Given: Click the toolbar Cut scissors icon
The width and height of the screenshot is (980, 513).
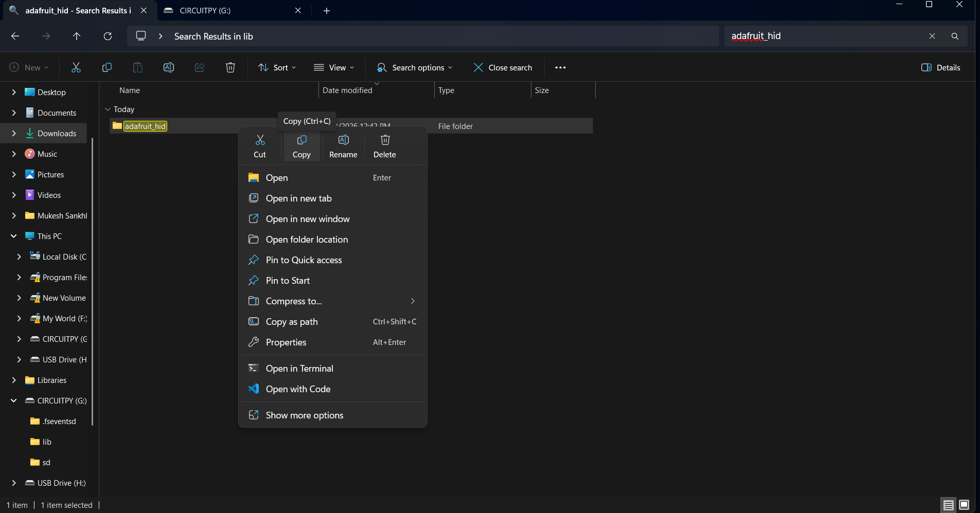Looking at the screenshot, I should coord(76,67).
